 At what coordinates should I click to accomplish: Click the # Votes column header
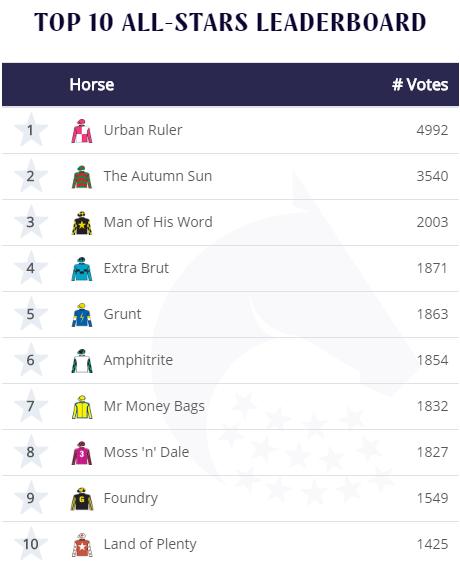[x=420, y=85]
